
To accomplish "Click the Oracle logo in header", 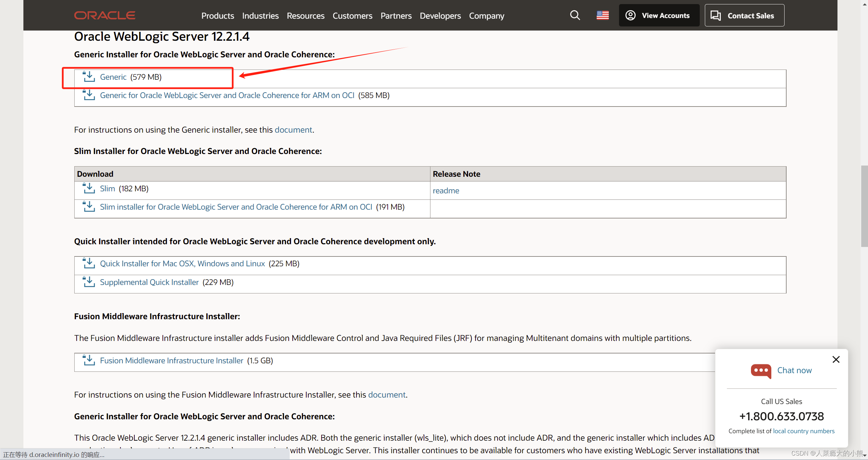I will point(104,15).
